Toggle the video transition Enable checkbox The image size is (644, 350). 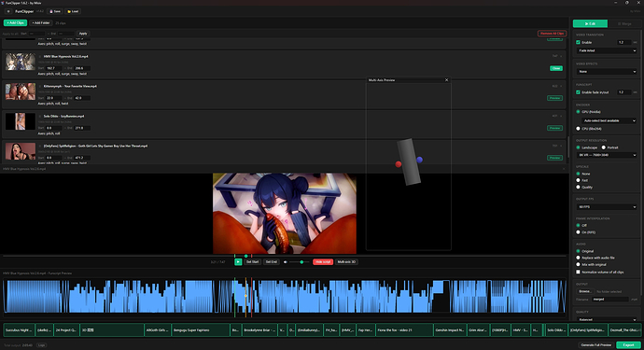coord(579,42)
